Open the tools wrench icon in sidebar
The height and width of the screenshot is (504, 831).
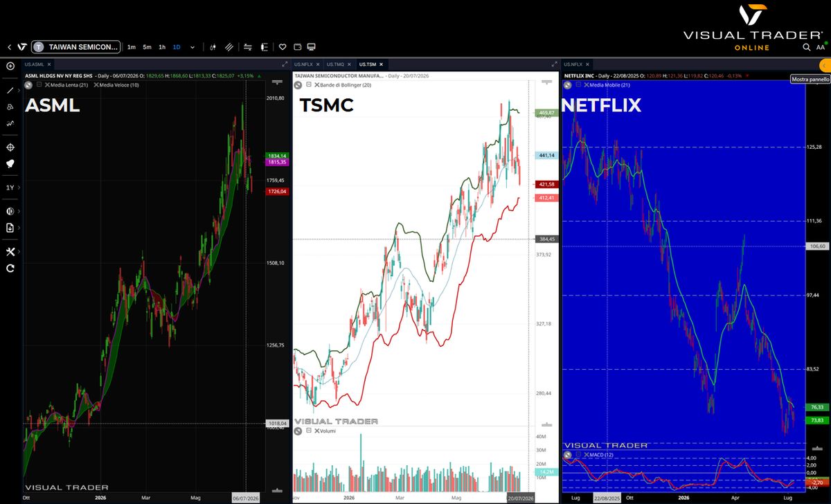(10, 251)
